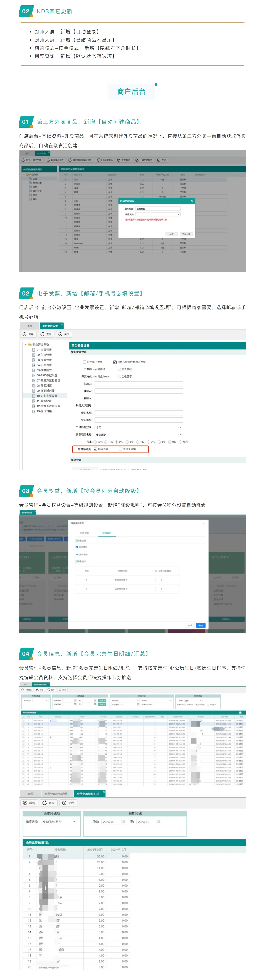Select 微票通 radio button

coord(95,369)
